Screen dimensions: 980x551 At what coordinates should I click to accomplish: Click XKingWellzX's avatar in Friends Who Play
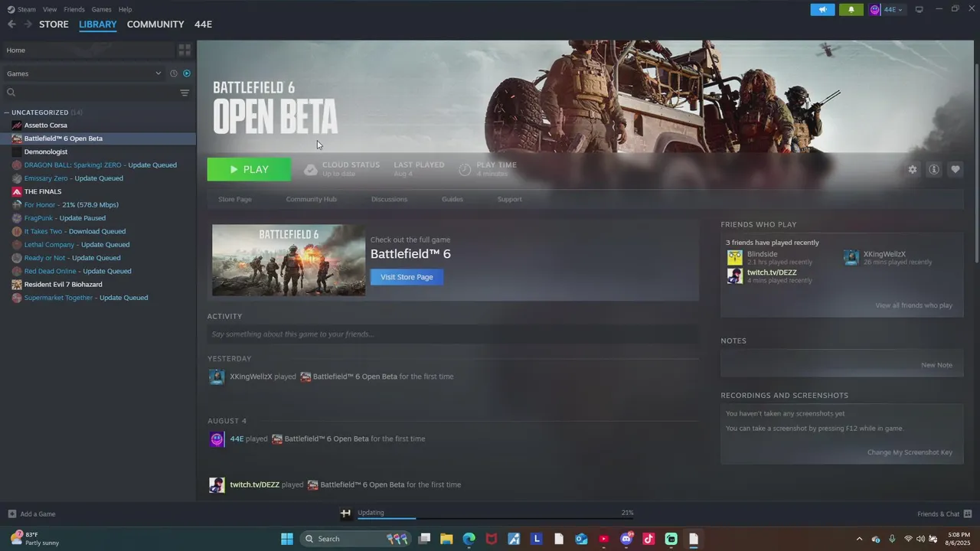tap(851, 257)
